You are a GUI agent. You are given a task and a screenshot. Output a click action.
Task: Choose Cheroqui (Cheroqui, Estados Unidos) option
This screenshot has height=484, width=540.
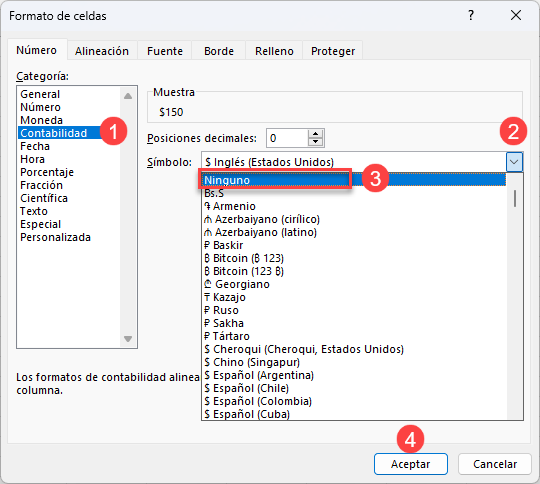coord(354,349)
